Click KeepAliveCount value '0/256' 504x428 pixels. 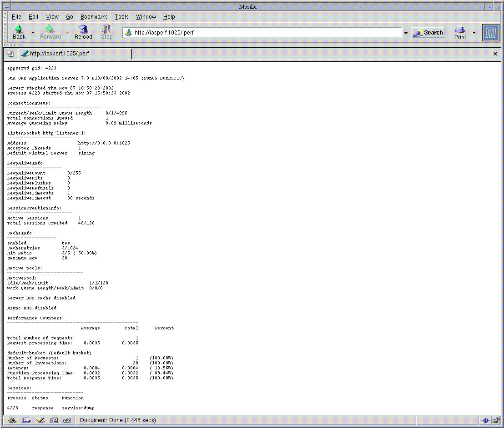[x=74, y=173]
